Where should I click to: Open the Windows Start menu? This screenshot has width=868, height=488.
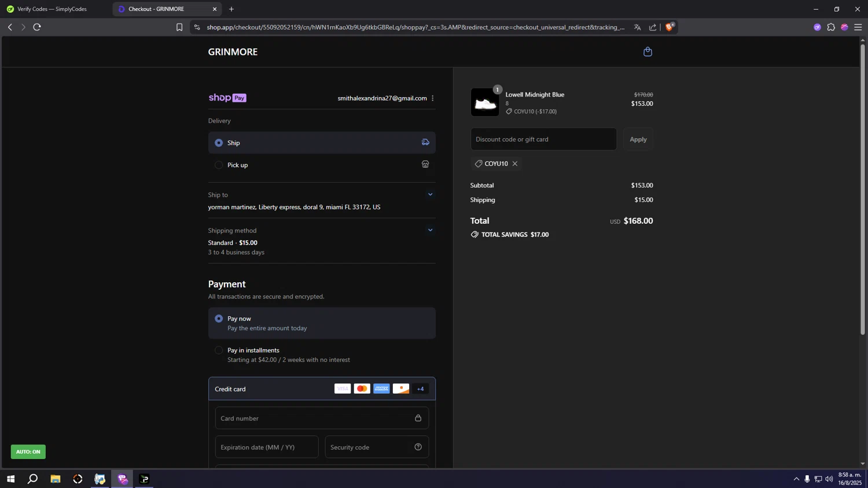click(x=10, y=479)
